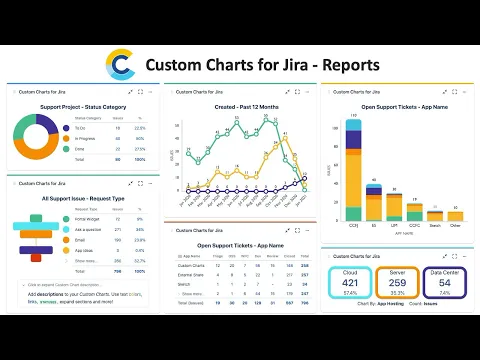
Task: Open more actions menu on Open Support Tickets table gadget
Action: click(307, 230)
